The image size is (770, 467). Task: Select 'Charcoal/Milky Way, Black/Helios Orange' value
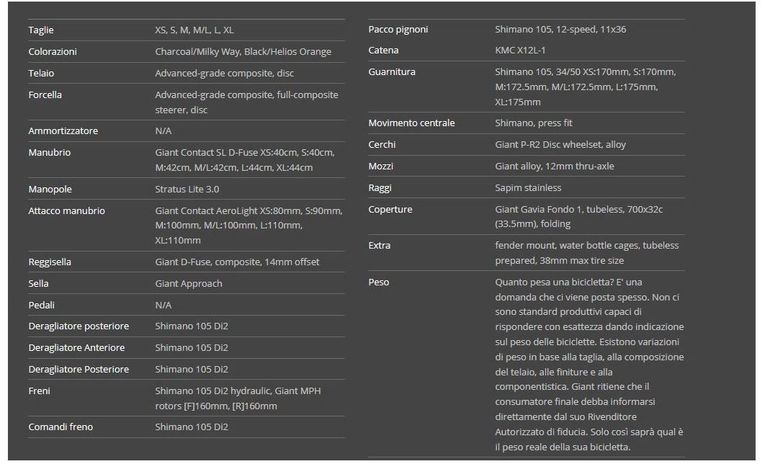point(243,52)
